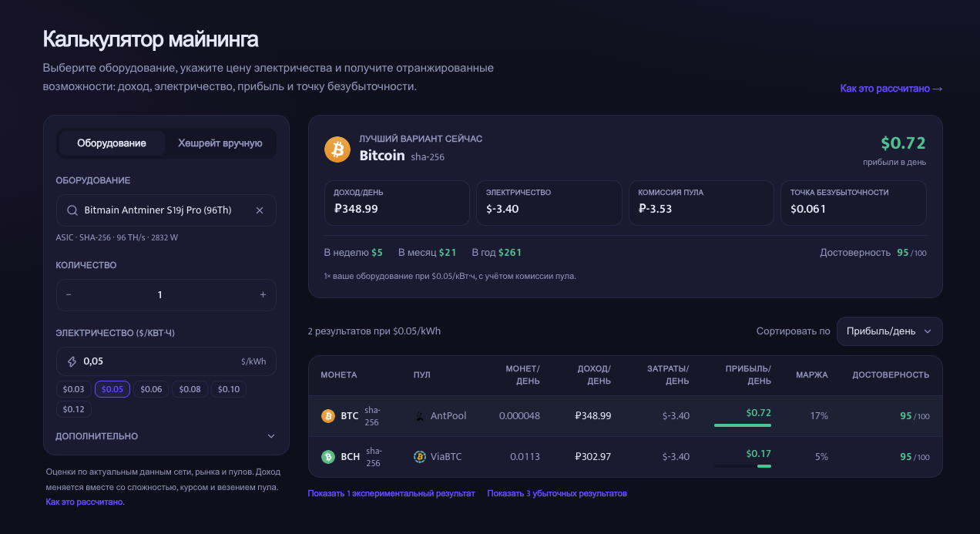The height and width of the screenshot is (534, 980).
Task: Click the Bitcoin logo in best option card
Action: [337, 149]
